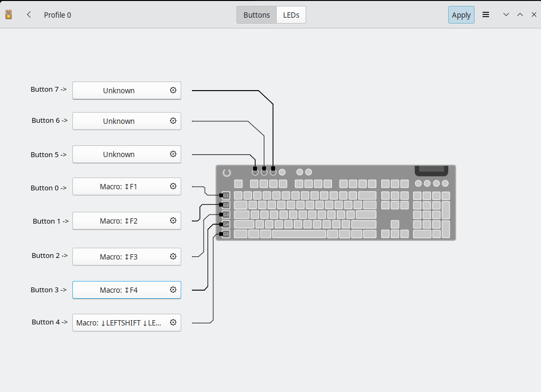The width and height of the screenshot is (541, 392).
Task: Open settings gear for Button 5
Action: click(x=173, y=154)
